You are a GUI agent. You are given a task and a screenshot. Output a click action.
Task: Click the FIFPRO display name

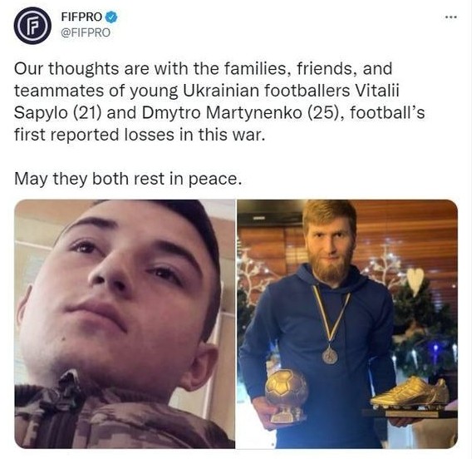81,17
